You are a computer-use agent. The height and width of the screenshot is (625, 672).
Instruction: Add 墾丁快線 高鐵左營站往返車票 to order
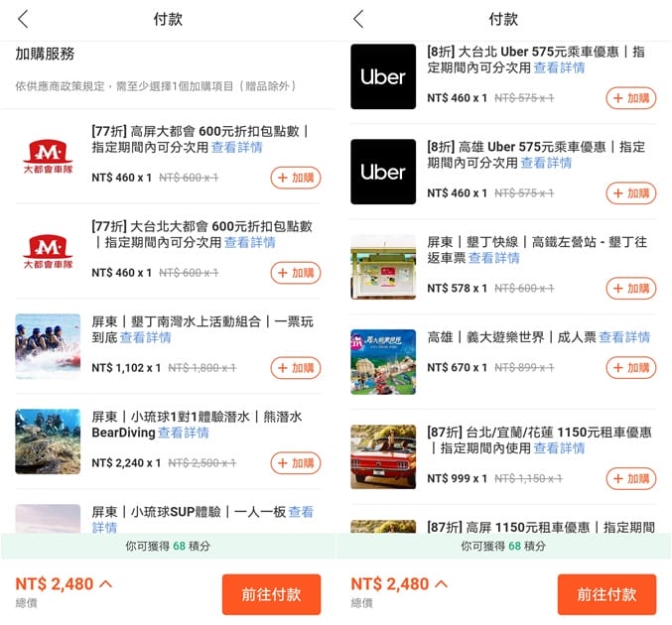coord(631,289)
